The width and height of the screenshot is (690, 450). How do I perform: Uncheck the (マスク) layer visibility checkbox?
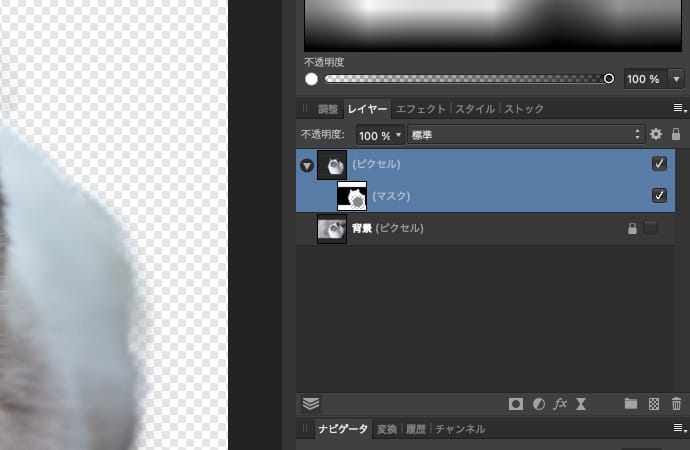659,196
